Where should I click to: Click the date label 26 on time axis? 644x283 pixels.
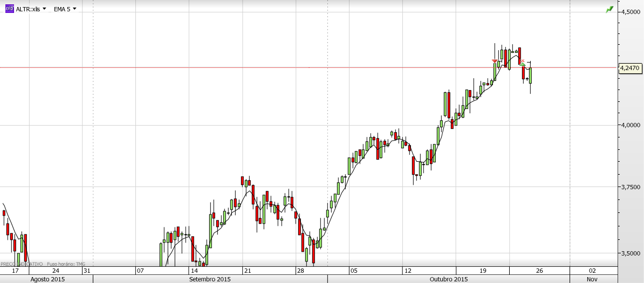tap(539, 271)
